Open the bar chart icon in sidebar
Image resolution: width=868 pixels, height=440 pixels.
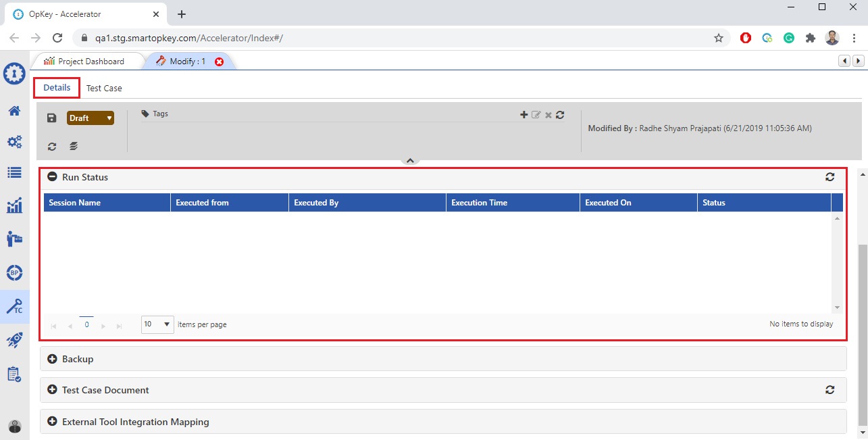pos(14,205)
